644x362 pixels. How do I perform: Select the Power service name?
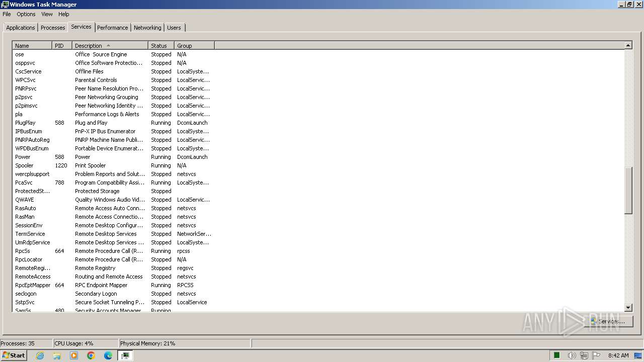pos(23,157)
